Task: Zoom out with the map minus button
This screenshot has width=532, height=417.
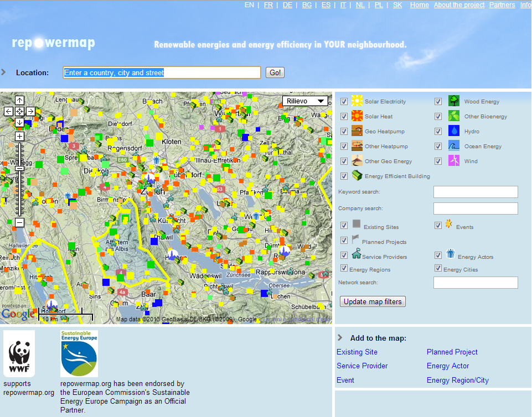Action: point(19,222)
